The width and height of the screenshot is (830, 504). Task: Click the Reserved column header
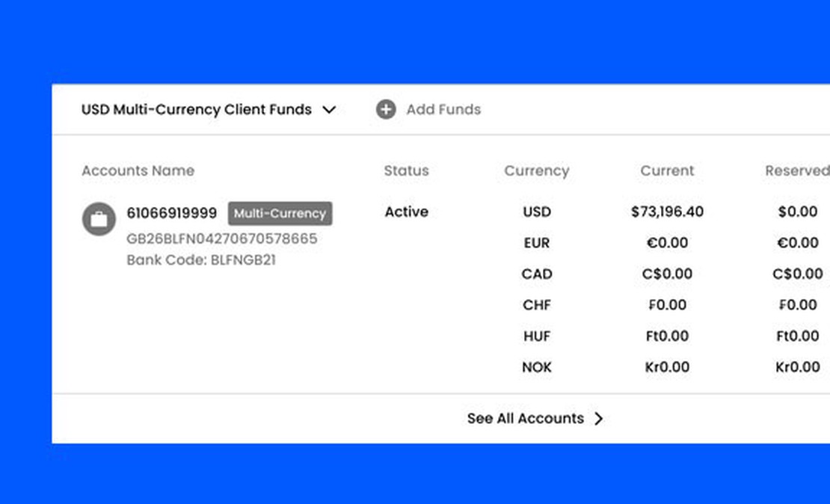click(796, 170)
